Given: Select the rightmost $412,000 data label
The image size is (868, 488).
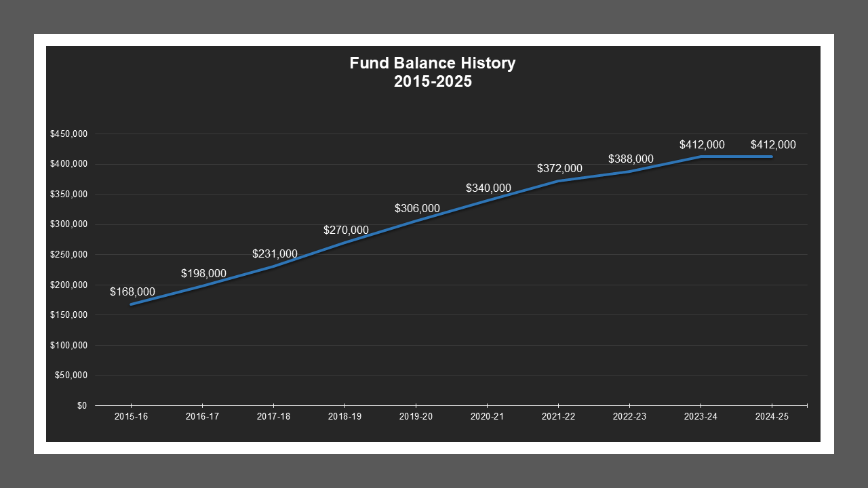Looking at the screenshot, I should [773, 144].
